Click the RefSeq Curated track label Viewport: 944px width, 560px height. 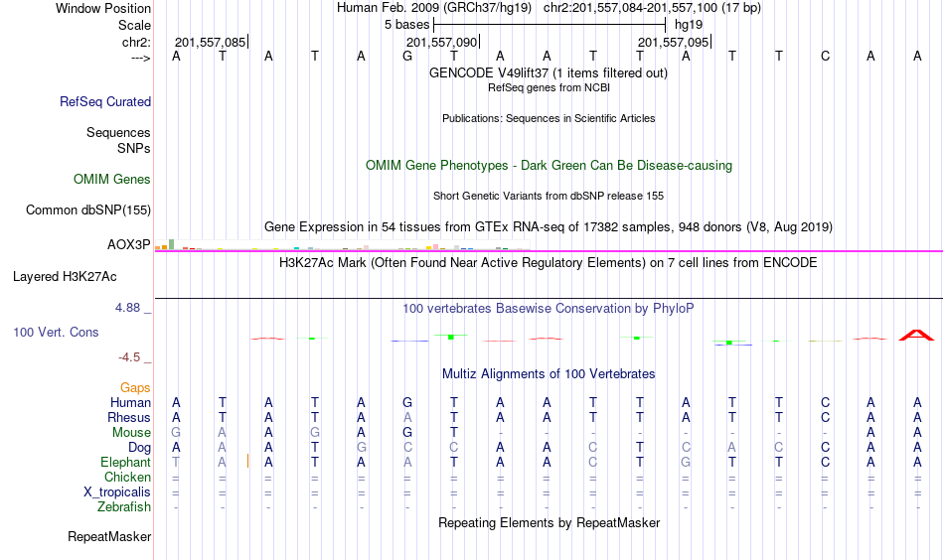pos(105,101)
